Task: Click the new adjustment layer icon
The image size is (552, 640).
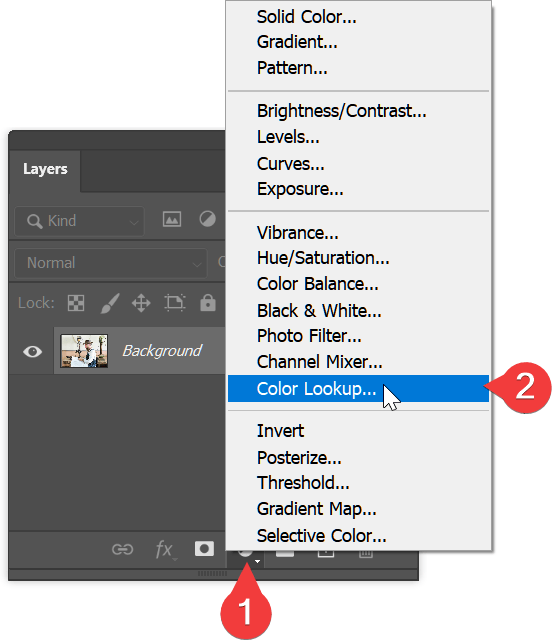Action: tap(246, 556)
